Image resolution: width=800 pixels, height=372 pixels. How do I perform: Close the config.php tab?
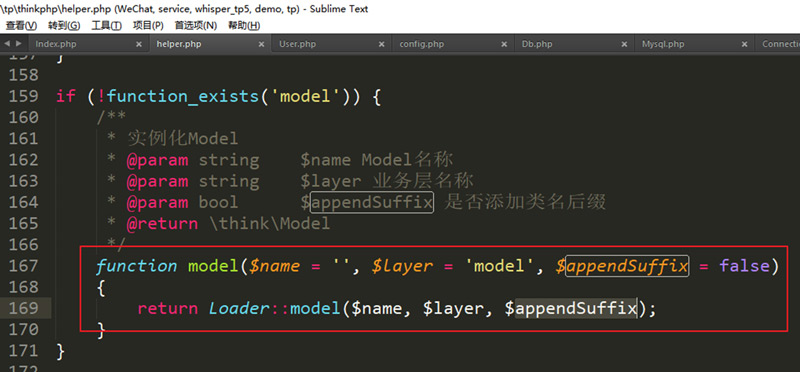504,44
